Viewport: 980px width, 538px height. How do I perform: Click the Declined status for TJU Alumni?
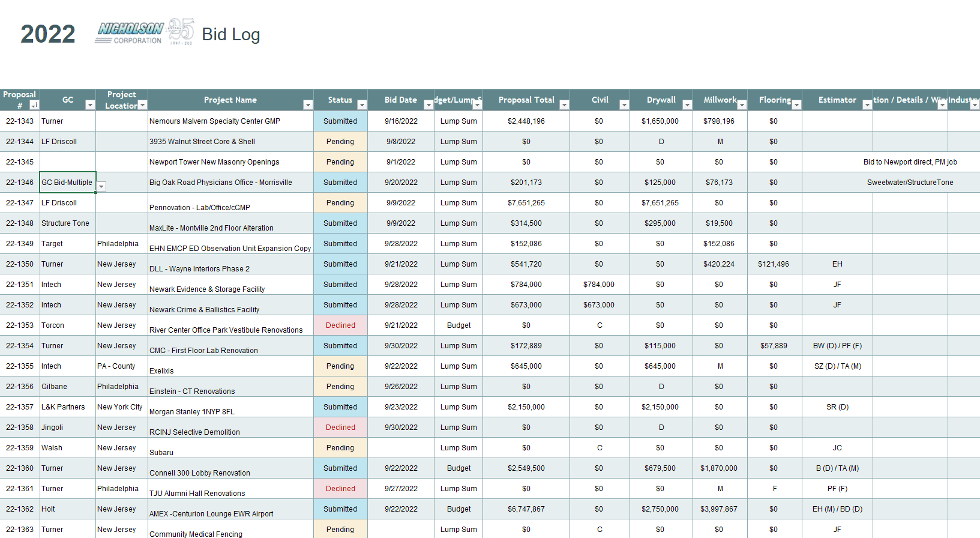[340, 489]
